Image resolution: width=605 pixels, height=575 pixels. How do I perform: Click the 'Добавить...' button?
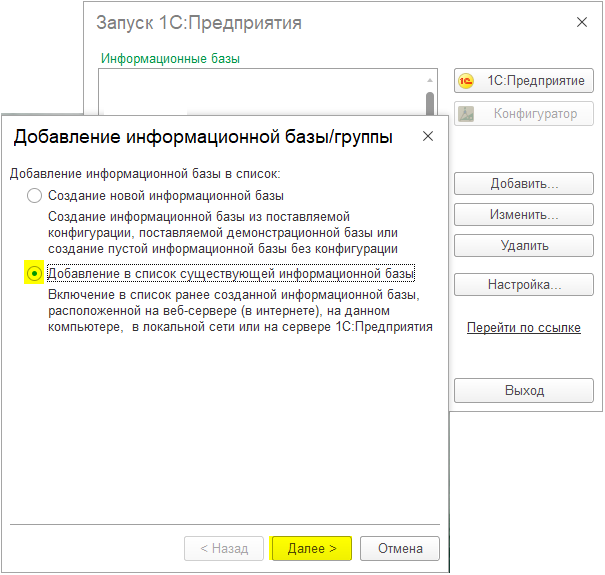(524, 183)
